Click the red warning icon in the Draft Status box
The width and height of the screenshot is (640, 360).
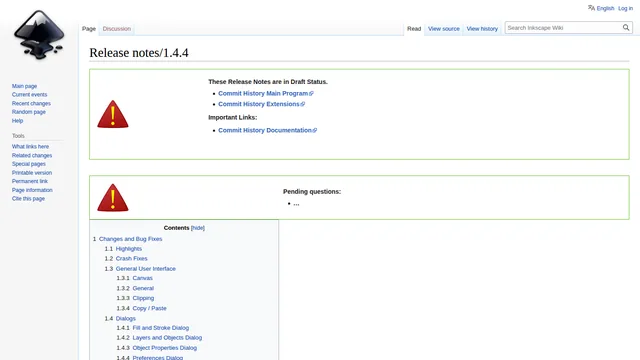coord(113,114)
